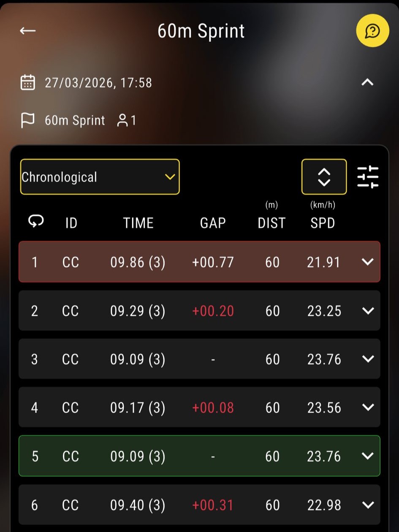Click the GAP column header
The image size is (399, 532).
[213, 223]
